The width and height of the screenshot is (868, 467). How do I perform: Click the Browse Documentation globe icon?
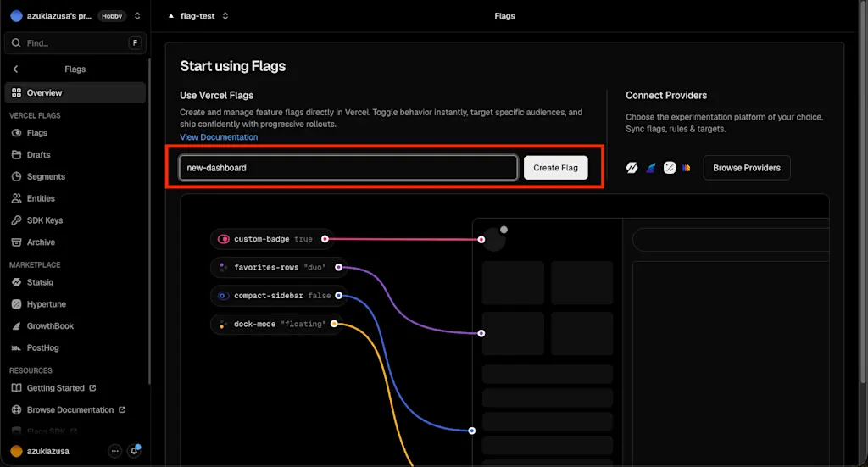[17, 410]
